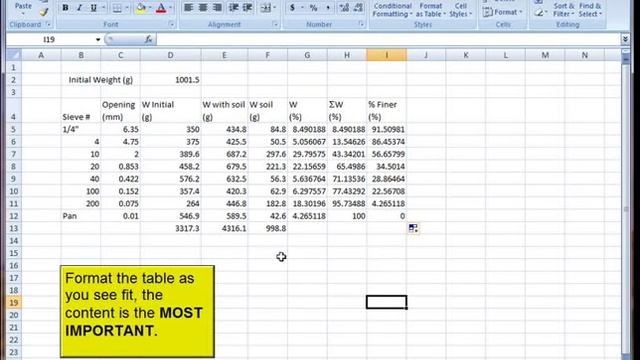Select highlighted column I header
This screenshot has width=640, height=360.
pyautogui.click(x=387, y=55)
